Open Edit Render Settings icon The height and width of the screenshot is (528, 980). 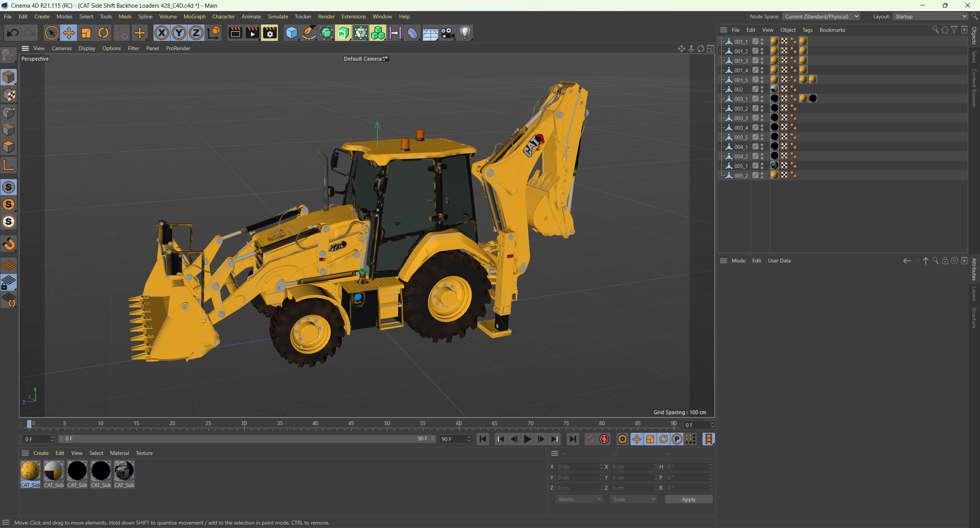coord(270,33)
